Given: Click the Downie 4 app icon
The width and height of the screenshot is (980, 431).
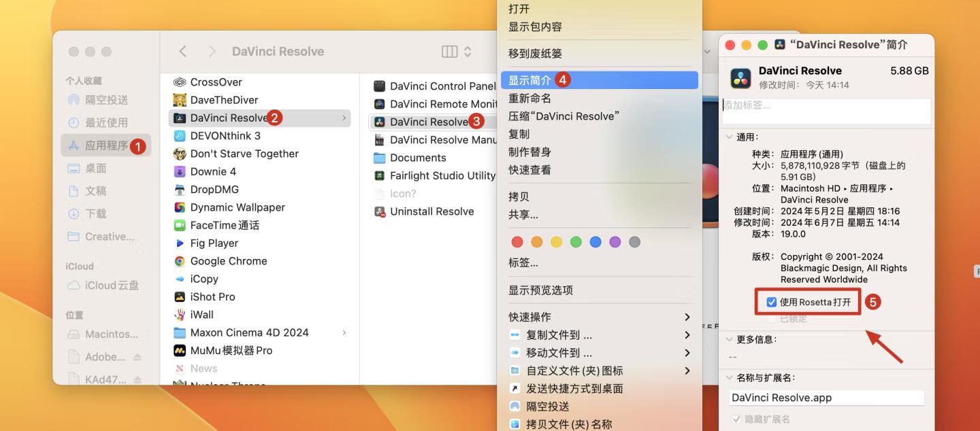Looking at the screenshot, I should (x=180, y=171).
